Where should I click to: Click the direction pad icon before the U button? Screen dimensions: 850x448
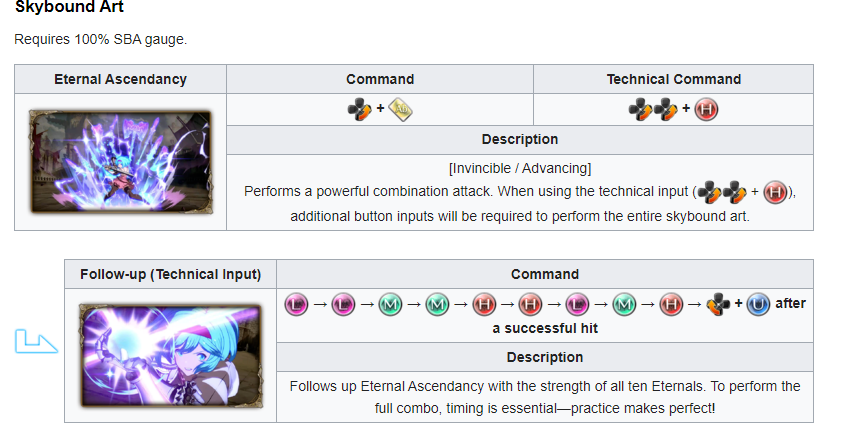pos(718,304)
